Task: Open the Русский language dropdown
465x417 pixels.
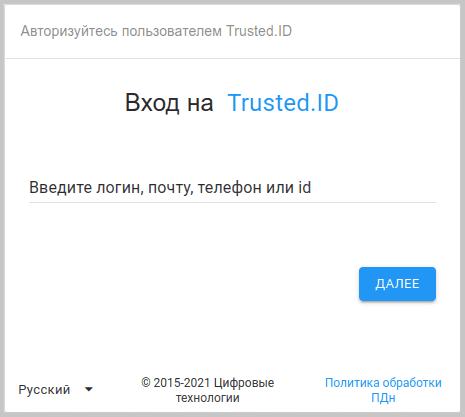Action: pos(56,389)
